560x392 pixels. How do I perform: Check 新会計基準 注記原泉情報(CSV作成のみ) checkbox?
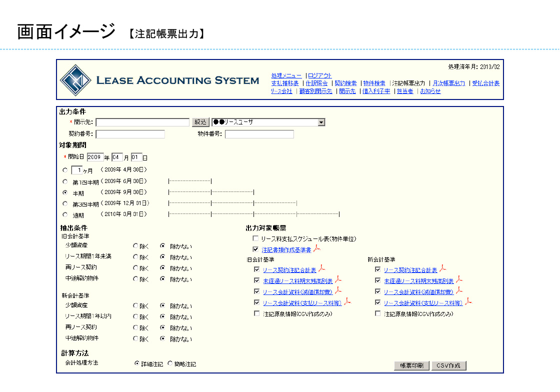[x=378, y=313]
